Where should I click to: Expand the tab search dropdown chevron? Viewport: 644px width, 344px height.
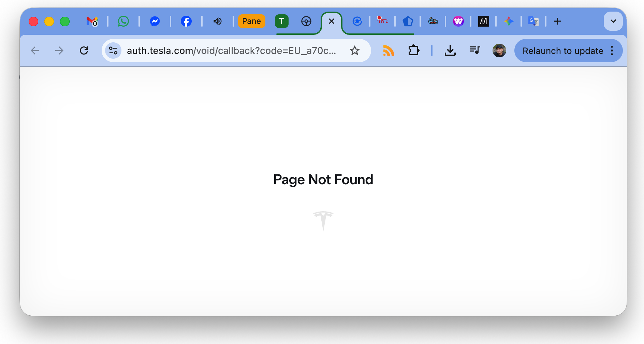(x=613, y=21)
